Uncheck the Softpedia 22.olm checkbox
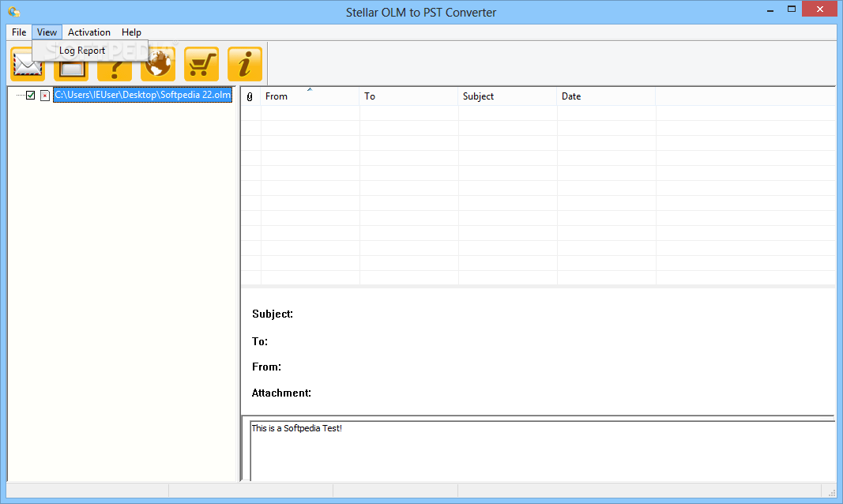 tap(31, 95)
